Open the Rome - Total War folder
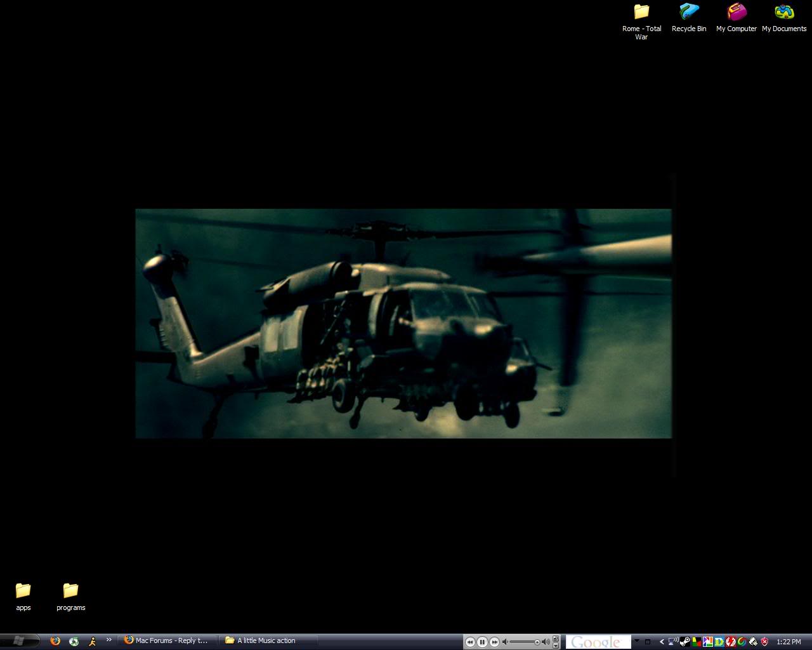This screenshot has height=650, width=812. pos(641,22)
